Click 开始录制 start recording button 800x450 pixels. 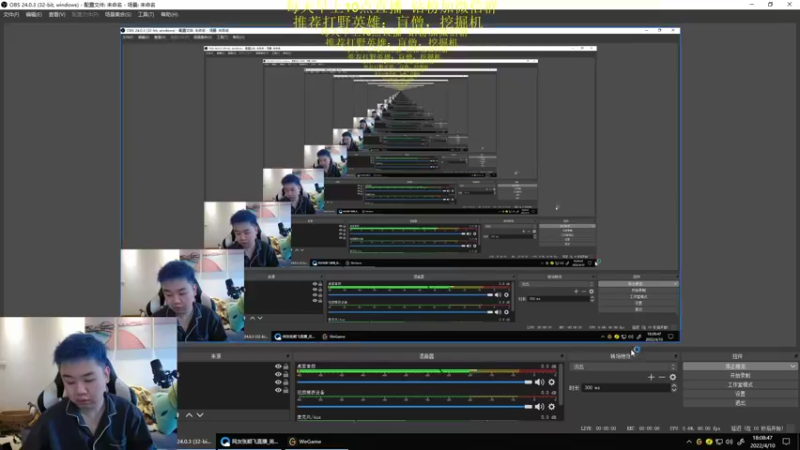click(740, 376)
